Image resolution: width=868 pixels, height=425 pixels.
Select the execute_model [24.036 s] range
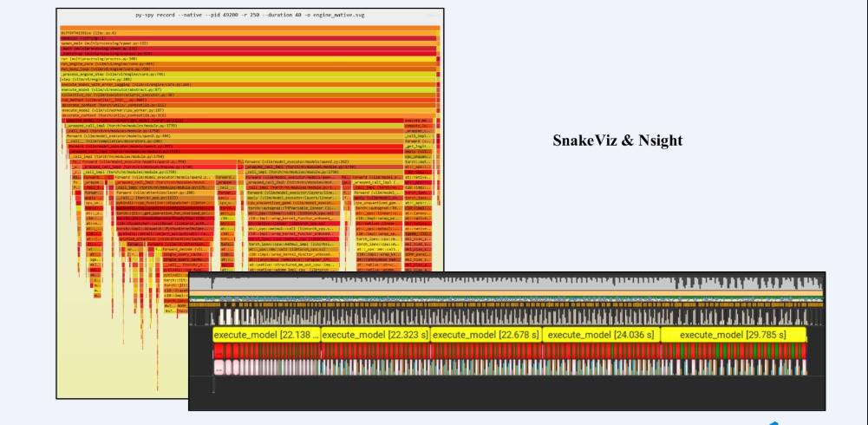602,335
